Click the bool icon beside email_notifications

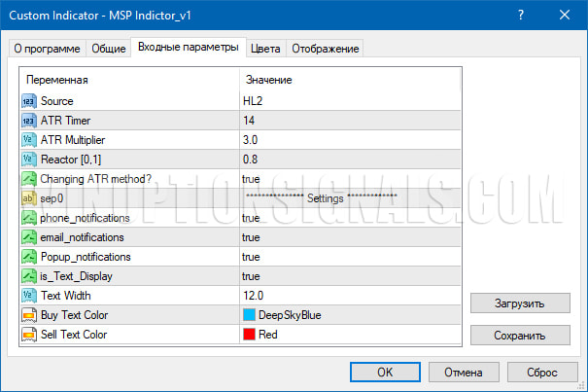[29, 237]
